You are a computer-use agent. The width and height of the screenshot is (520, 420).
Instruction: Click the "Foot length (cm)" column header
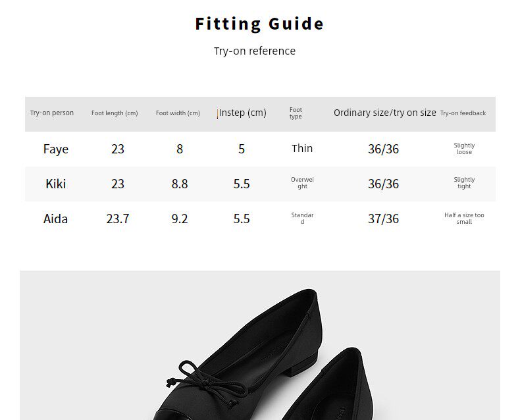point(115,113)
